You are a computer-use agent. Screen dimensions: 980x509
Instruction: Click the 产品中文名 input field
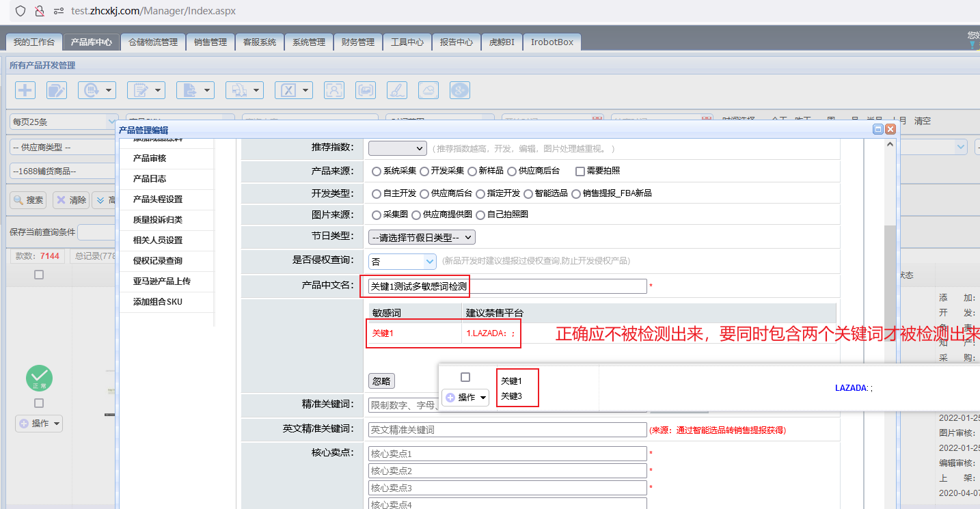click(507, 286)
